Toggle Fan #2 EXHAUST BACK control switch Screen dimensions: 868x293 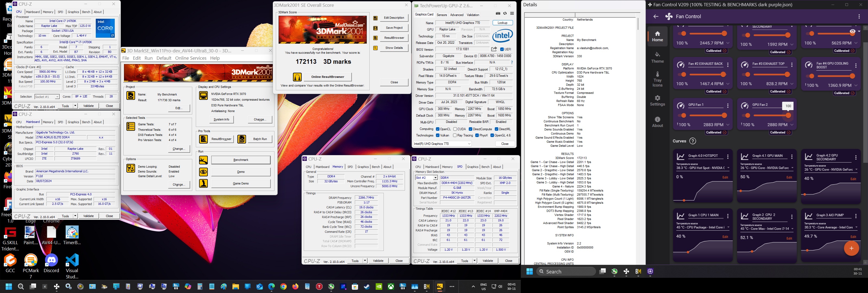(682, 75)
